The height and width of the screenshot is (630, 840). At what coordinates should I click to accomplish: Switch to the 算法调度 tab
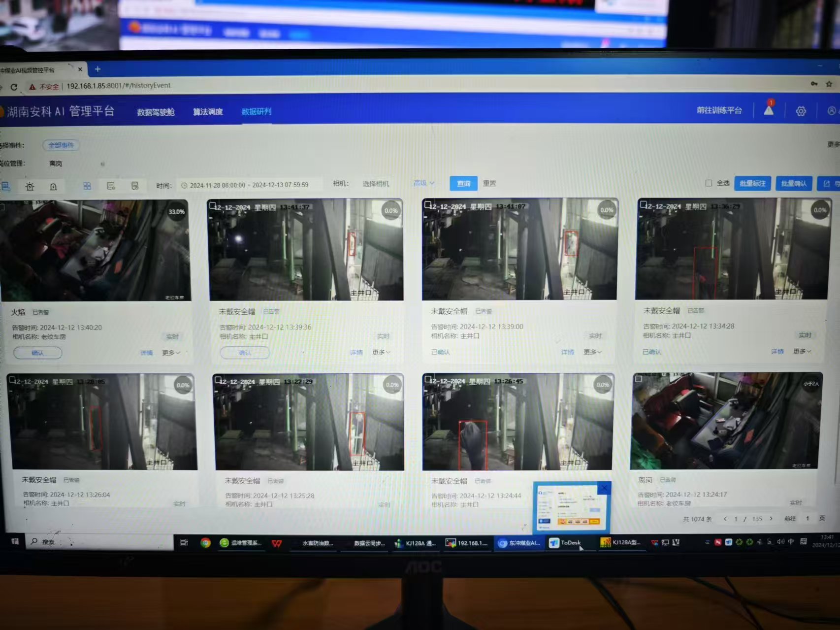pyautogui.click(x=208, y=112)
